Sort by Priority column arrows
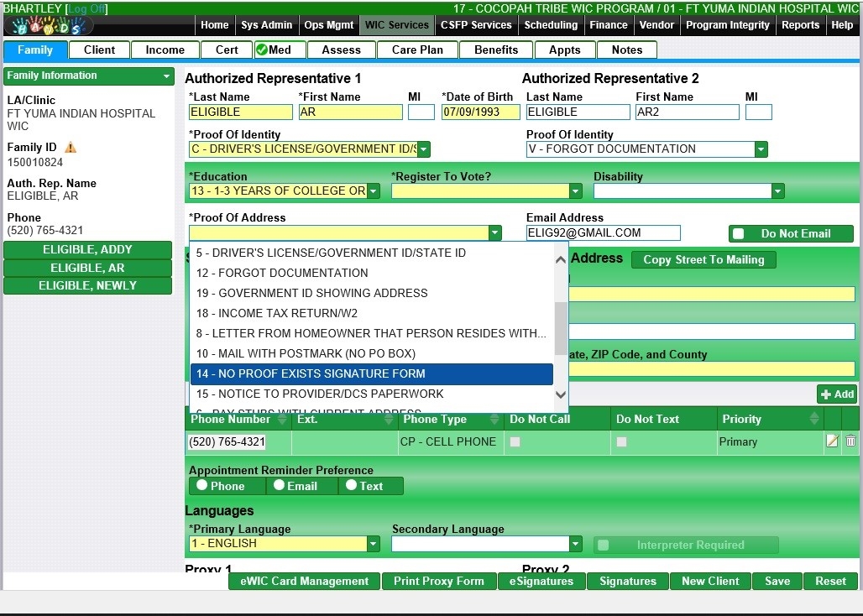 pos(813,419)
